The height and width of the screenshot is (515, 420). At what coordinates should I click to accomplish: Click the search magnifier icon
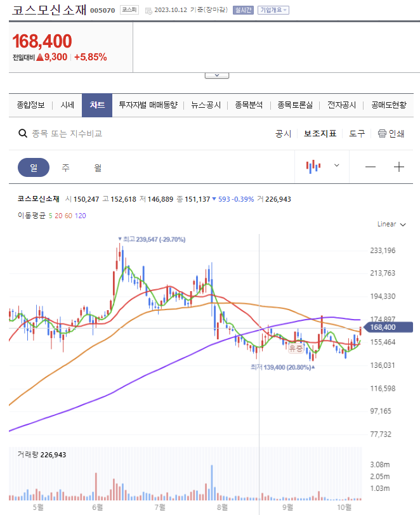[x=23, y=133]
